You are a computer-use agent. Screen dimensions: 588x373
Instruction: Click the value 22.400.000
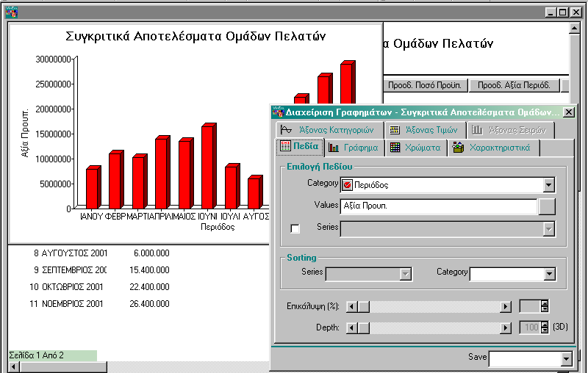click(x=150, y=287)
